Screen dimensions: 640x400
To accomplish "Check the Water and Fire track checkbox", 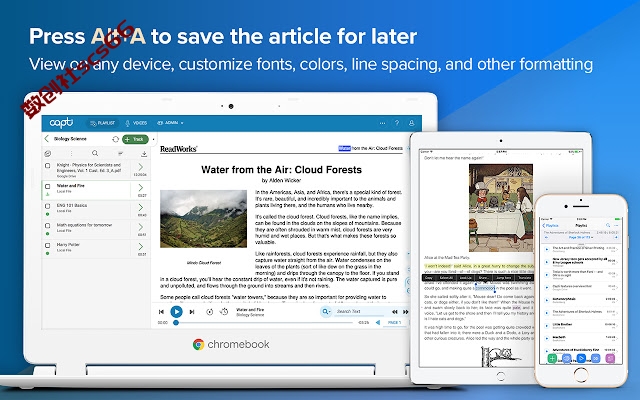I will click(x=47, y=186).
